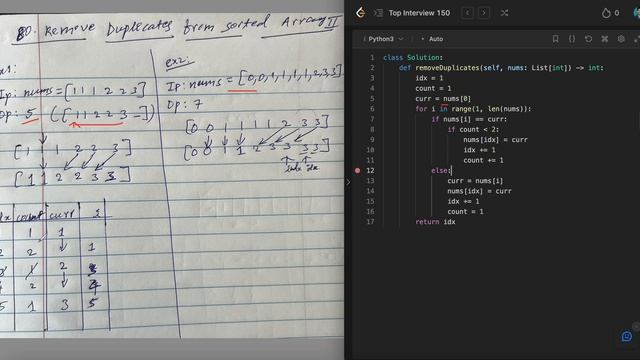Click the 'count = 1' line 4
The height and width of the screenshot is (360, 640).
433,88
